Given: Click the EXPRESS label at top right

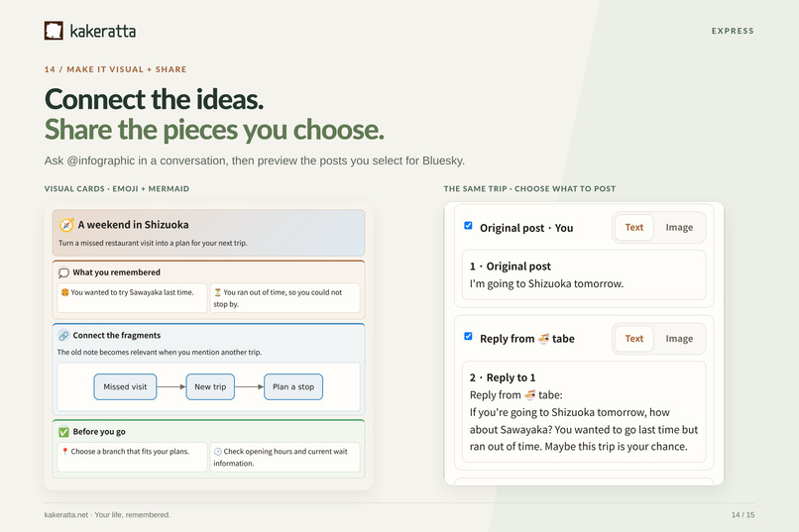Looking at the screenshot, I should coord(733,31).
